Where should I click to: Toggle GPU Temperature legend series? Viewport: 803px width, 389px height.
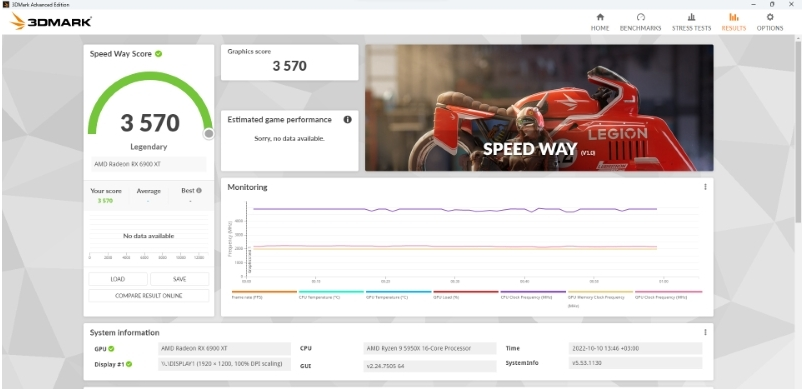(398, 295)
